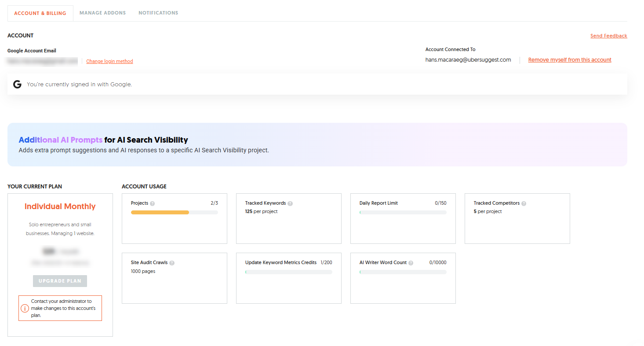Viewport: 644px width, 346px height.
Task: Switch to the Manage Addons tab
Action: coord(102,13)
